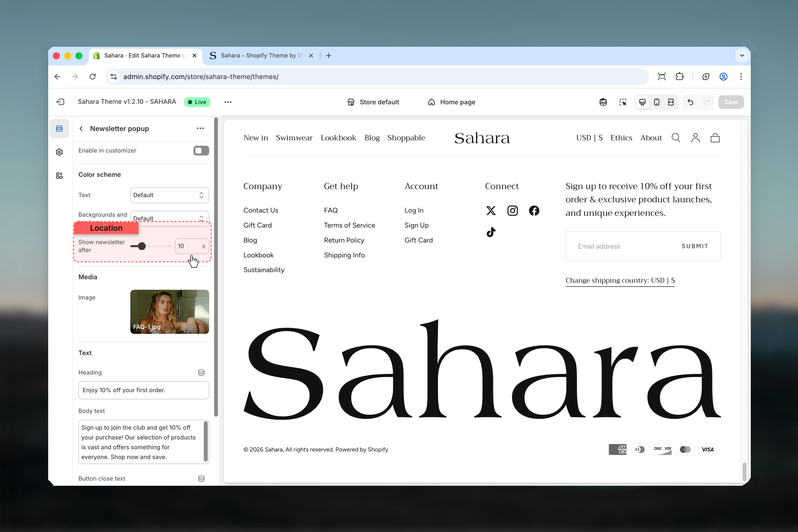Switch to Sahara Edit Theme tab
Image resolution: width=798 pixels, height=532 pixels.
pyautogui.click(x=146, y=56)
